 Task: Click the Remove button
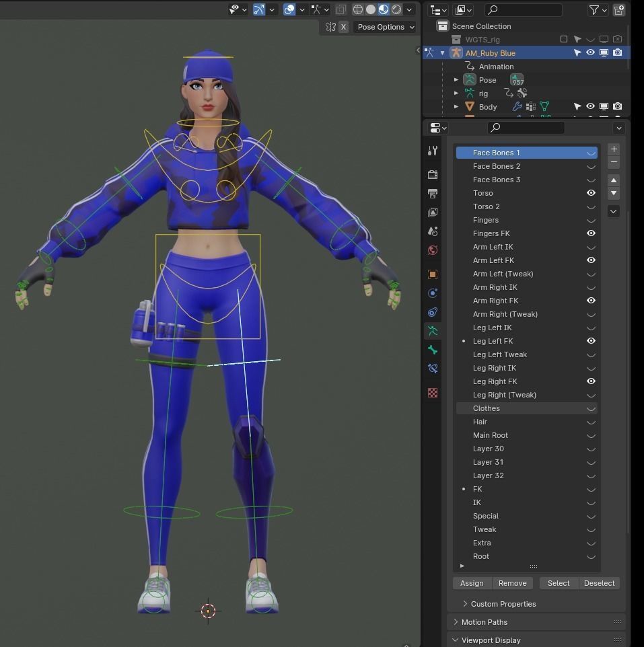512,583
